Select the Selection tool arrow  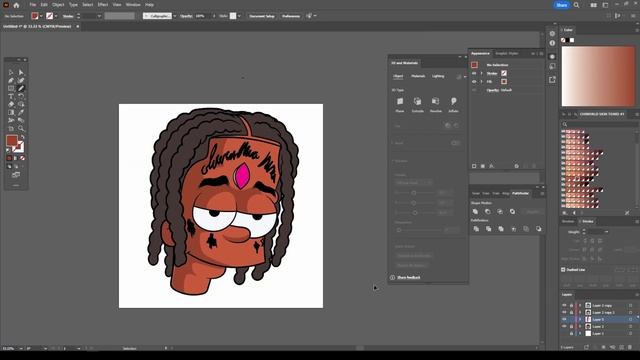(x=11, y=73)
